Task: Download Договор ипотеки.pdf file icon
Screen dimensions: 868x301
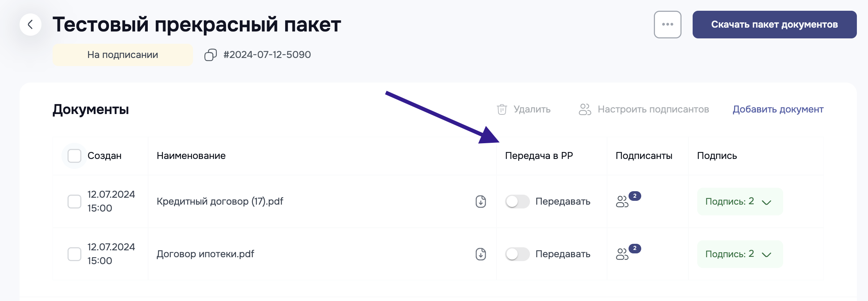Action: [480, 254]
